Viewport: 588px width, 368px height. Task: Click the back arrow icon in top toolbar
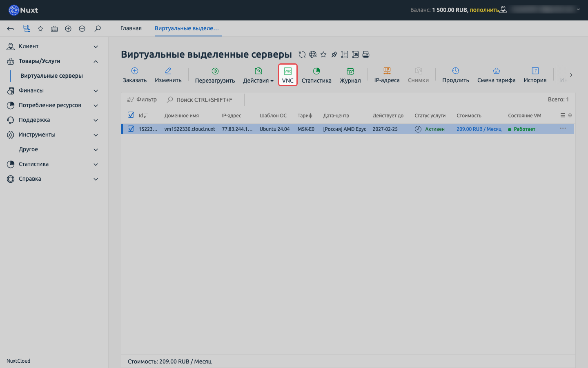[x=11, y=29]
